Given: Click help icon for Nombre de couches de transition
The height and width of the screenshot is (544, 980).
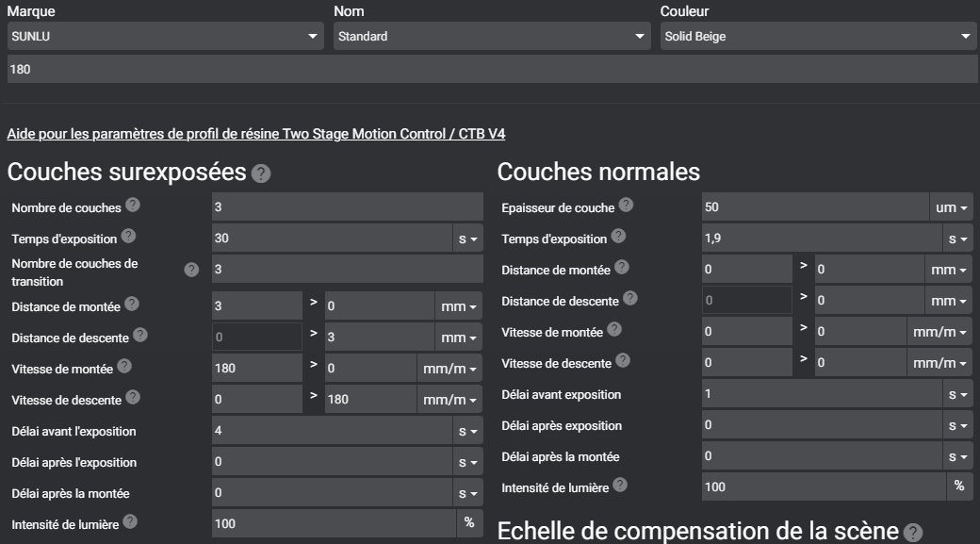Looking at the screenshot, I should [x=191, y=270].
